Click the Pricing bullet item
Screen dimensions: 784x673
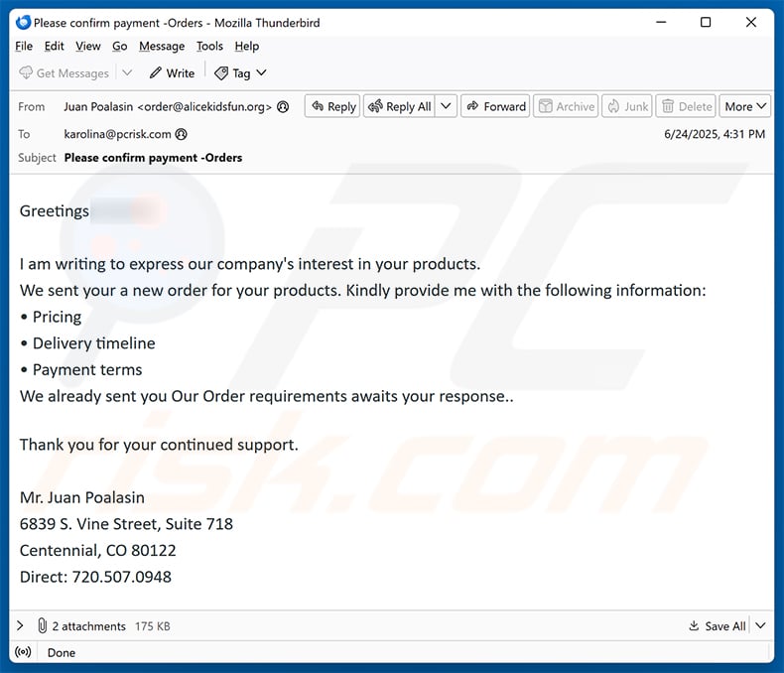coord(51,317)
